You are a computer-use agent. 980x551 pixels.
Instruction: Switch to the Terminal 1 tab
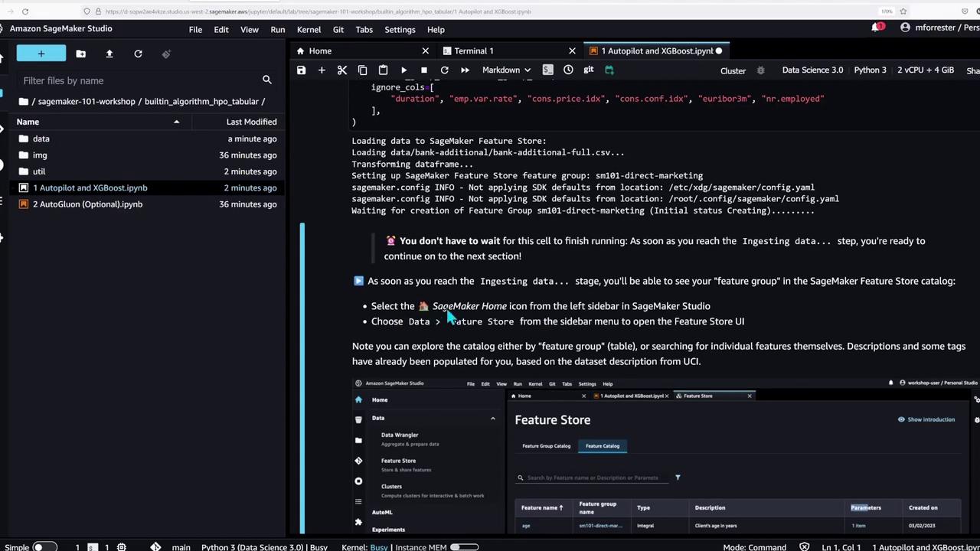[x=473, y=51]
